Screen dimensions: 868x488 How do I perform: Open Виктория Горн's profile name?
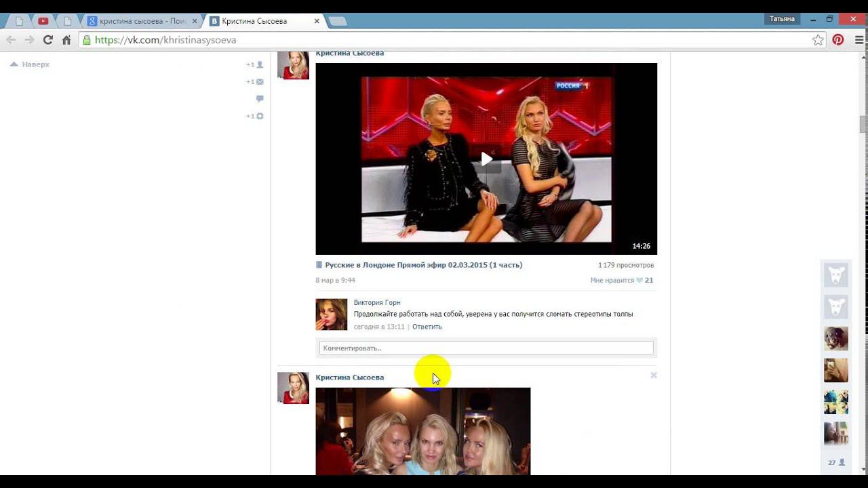(377, 303)
